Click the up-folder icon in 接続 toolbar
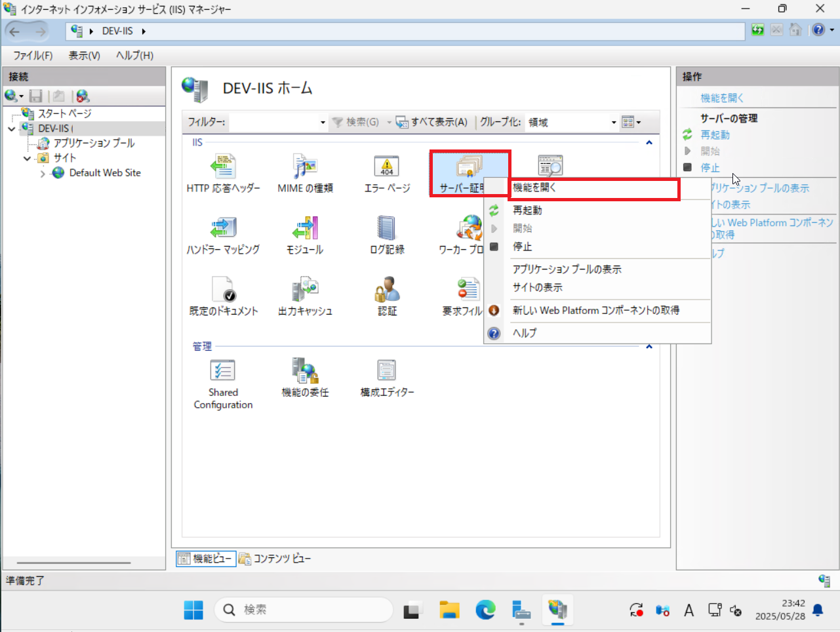The width and height of the screenshot is (840, 632). 59,96
